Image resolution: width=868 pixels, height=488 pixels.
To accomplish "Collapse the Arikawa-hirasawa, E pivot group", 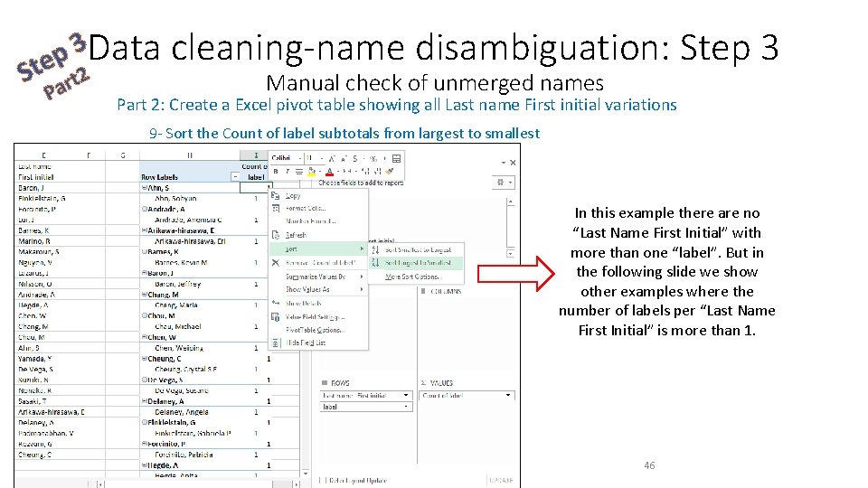I will [145, 230].
